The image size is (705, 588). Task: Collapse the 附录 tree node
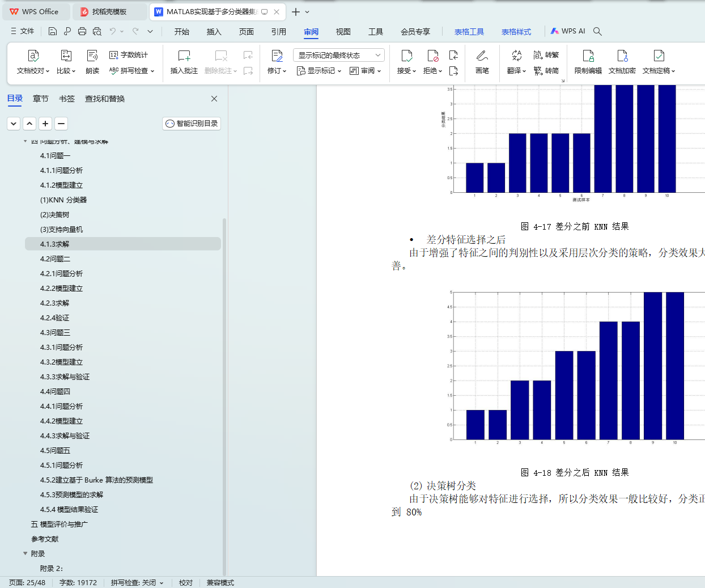[x=25, y=553]
